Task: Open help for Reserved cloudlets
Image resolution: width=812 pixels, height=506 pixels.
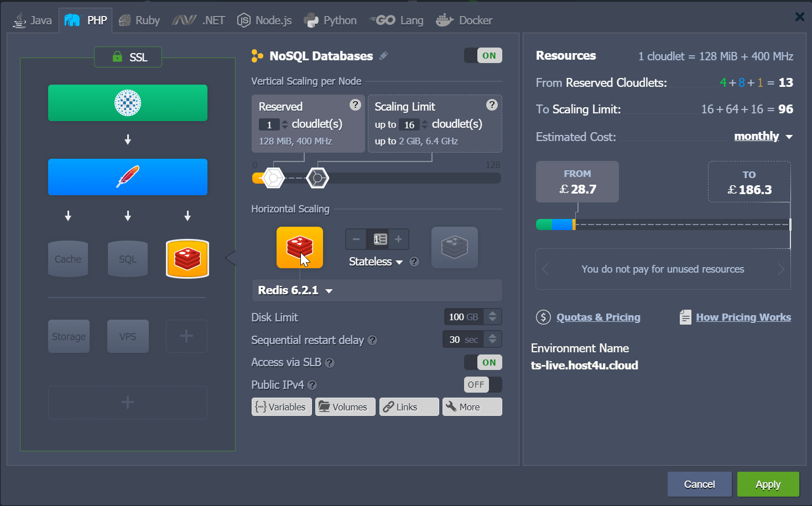Action: pos(355,105)
